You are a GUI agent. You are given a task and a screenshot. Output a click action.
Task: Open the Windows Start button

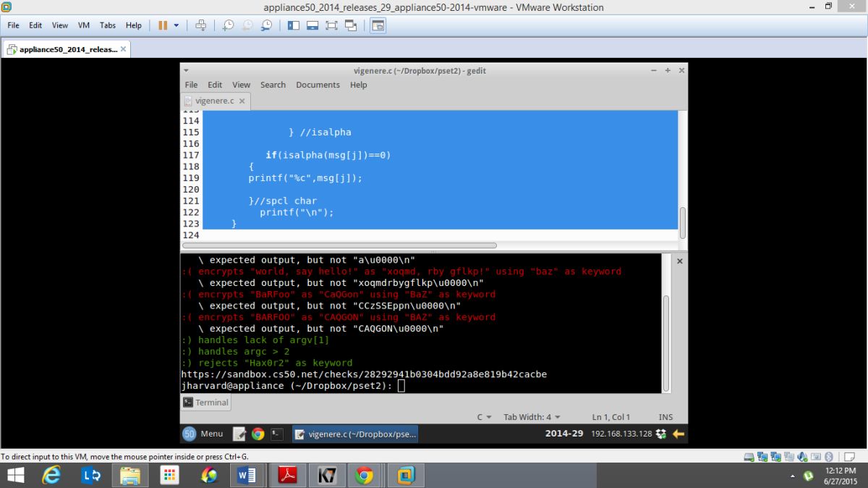click(14, 476)
